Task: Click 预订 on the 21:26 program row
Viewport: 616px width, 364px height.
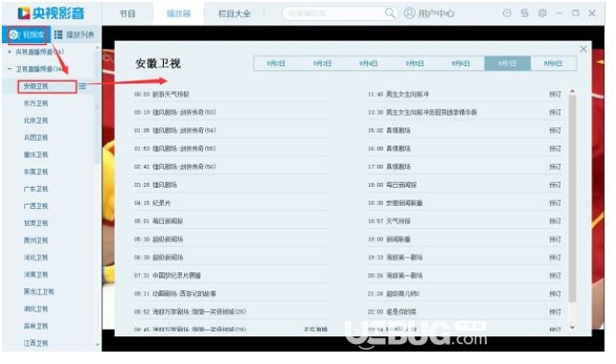Action: (555, 294)
